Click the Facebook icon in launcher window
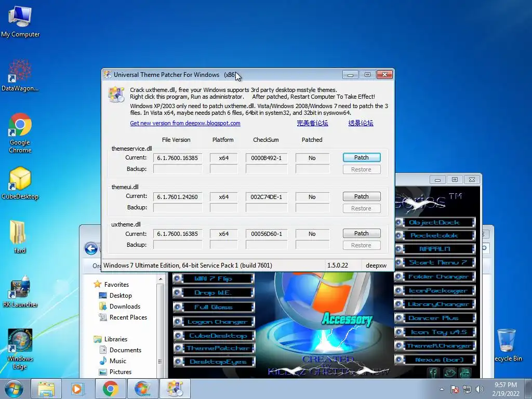This screenshot has height=399, width=532. (x=433, y=373)
